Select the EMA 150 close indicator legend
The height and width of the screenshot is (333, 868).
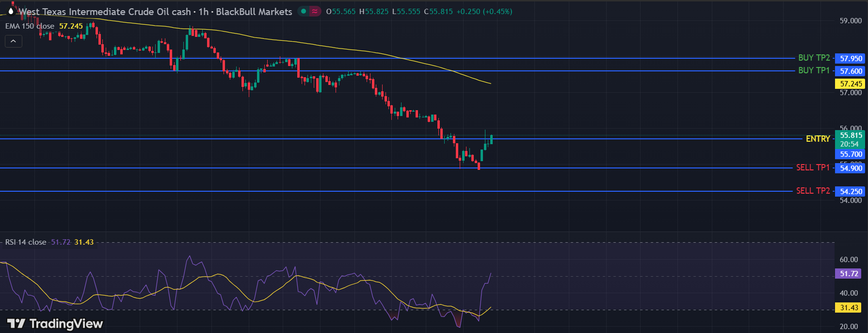coord(30,26)
